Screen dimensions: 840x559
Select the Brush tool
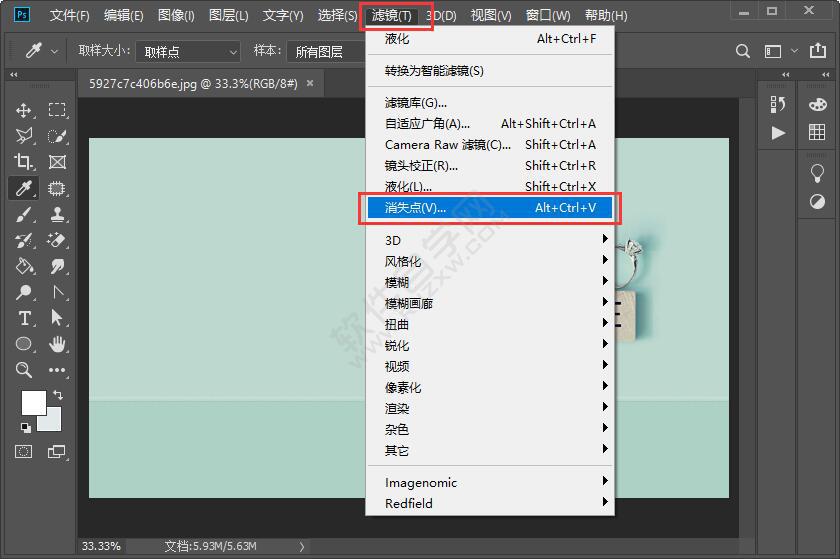coord(24,214)
